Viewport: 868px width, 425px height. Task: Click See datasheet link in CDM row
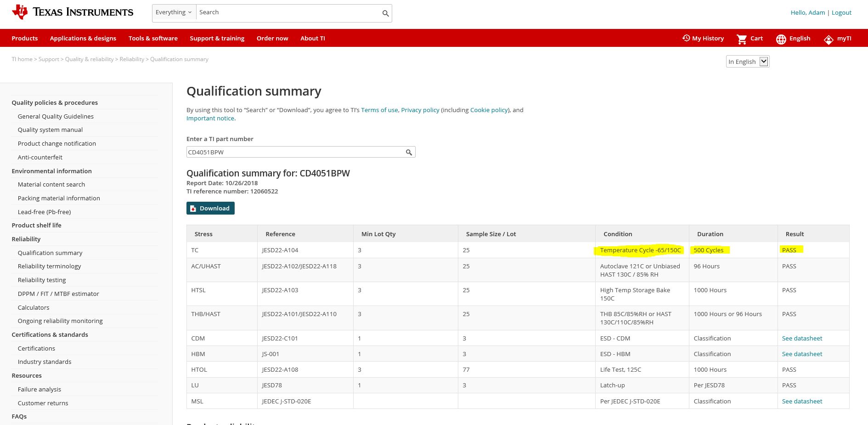point(802,338)
